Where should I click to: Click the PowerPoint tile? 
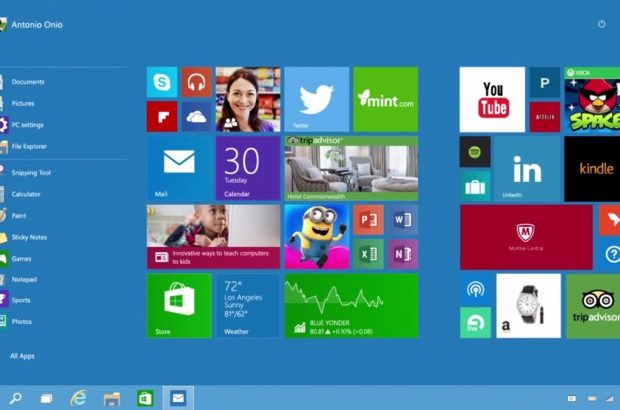369,219
